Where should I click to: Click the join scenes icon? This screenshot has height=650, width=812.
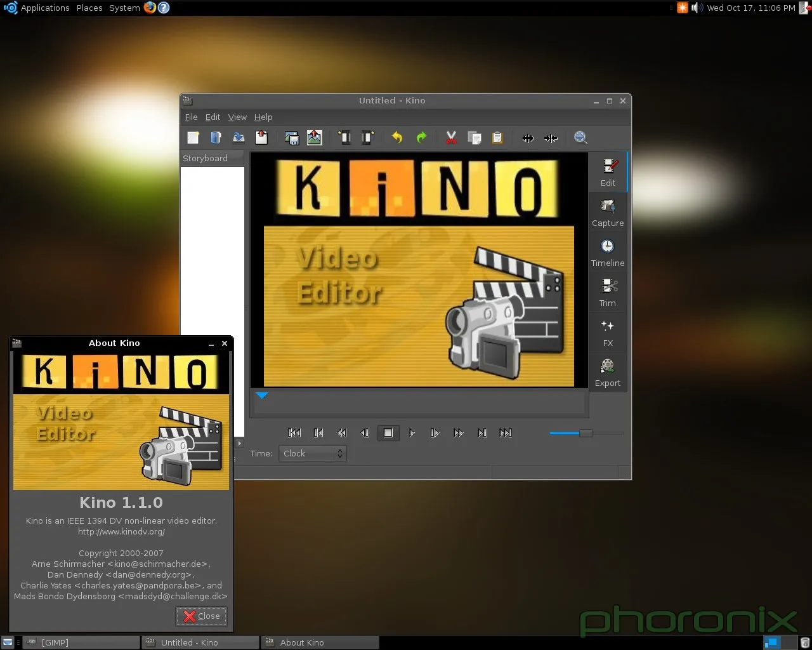pos(551,138)
